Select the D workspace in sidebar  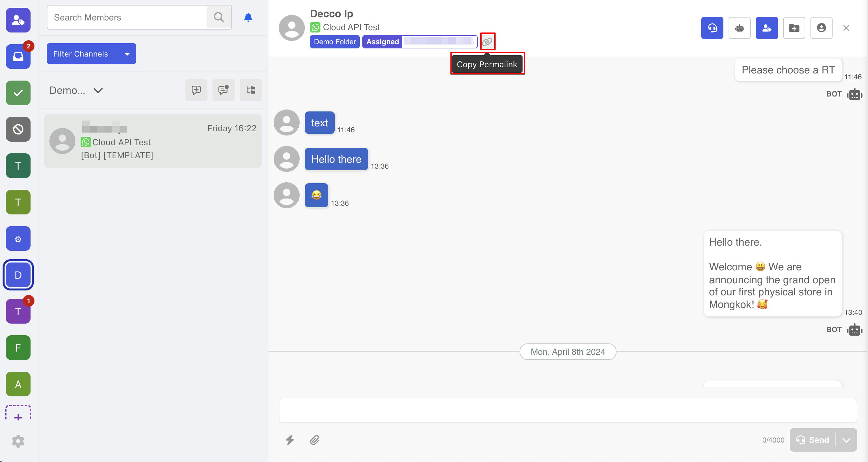[x=18, y=275]
